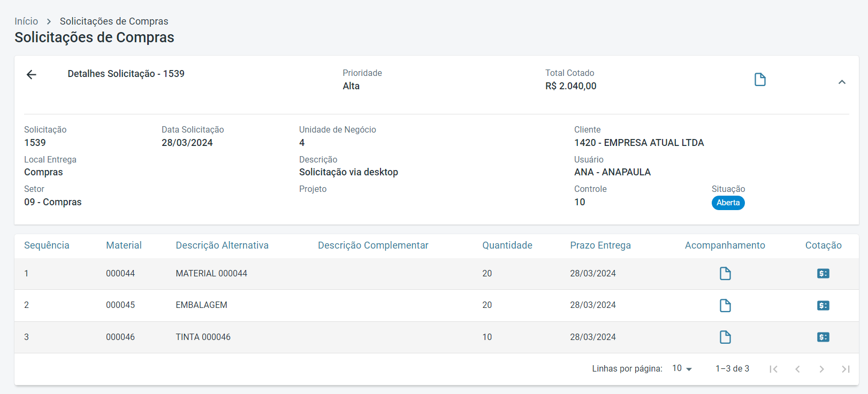Click the back arrow beside Detalhes Solicitação
The height and width of the screenshot is (394, 868).
32,75
